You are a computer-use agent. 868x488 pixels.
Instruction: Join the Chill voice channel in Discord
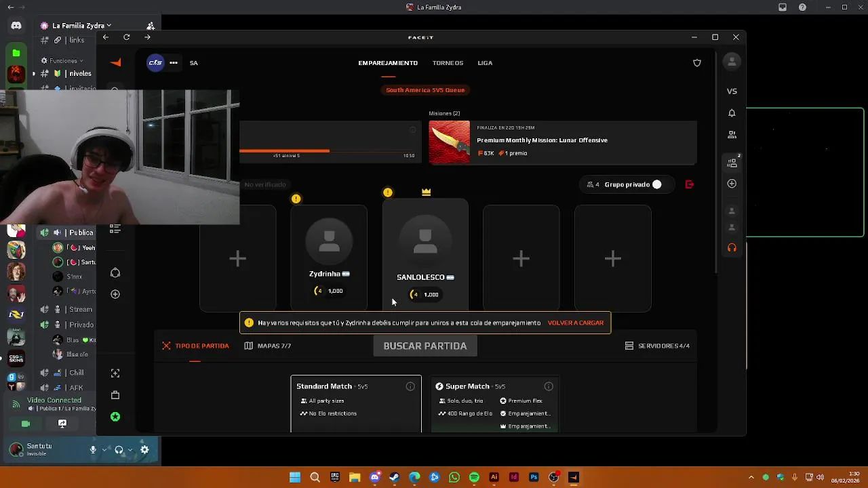[x=67, y=373]
